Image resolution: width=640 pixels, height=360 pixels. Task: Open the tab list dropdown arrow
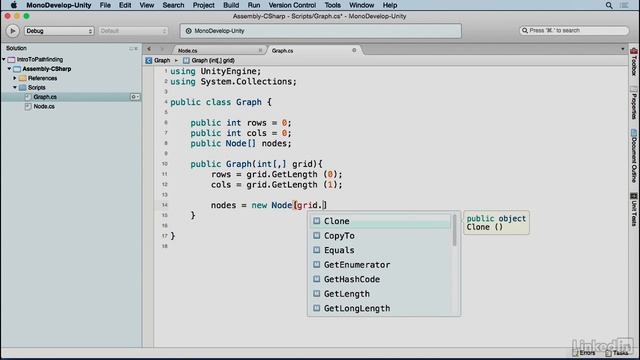click(x=622, y=49)
